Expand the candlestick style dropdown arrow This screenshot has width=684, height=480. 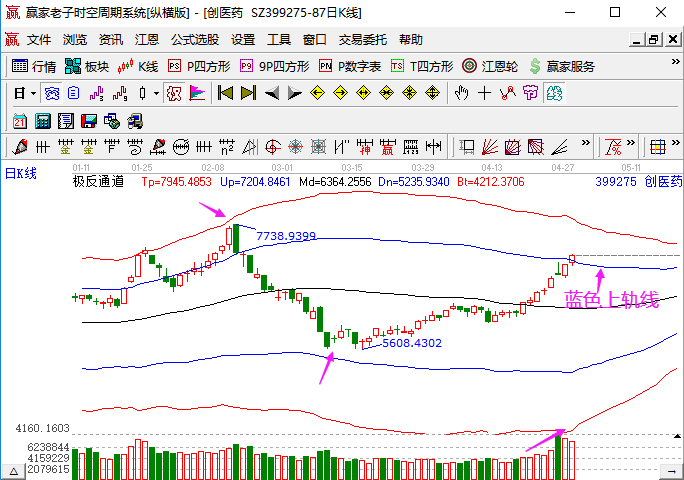click(x=155, y=93)
